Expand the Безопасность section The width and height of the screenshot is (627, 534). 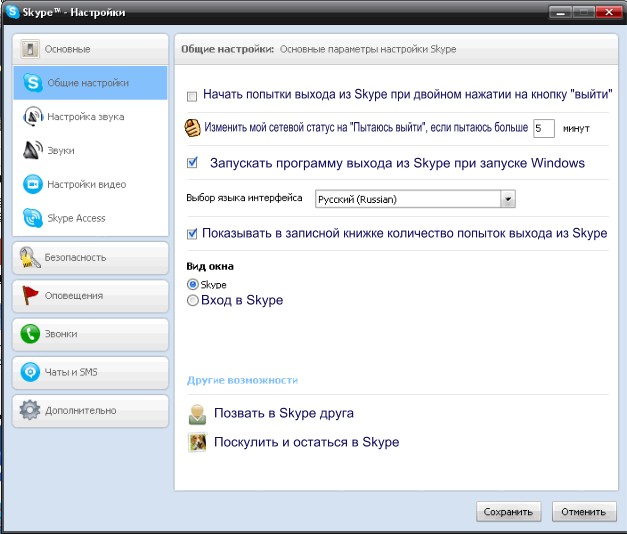coord(90,258)
